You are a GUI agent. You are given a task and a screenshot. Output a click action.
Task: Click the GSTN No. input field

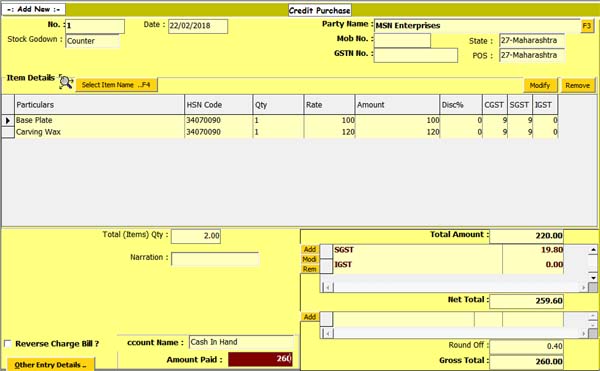pos(416,55)
